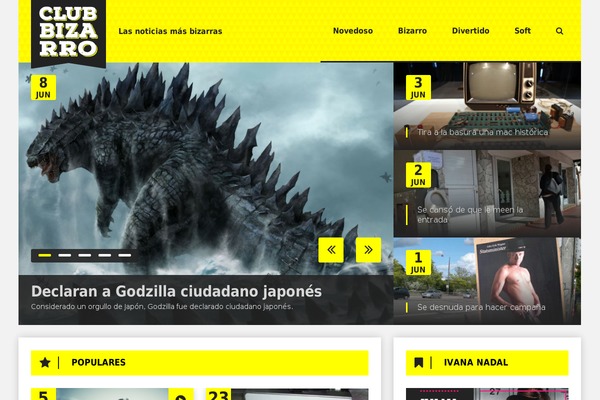The width and height of the screenshot is (600, 400).
Task: Click the Godzilla featured image
Action: click(206, 168)
